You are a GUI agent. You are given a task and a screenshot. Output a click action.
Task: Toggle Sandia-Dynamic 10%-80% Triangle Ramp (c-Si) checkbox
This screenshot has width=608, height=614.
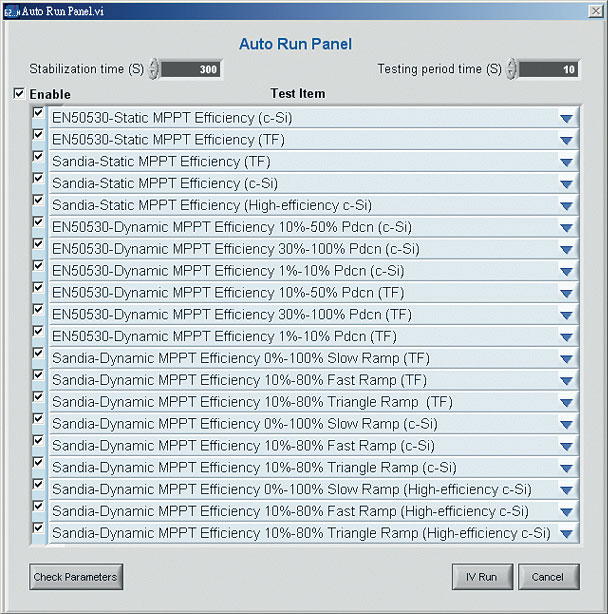38,462
